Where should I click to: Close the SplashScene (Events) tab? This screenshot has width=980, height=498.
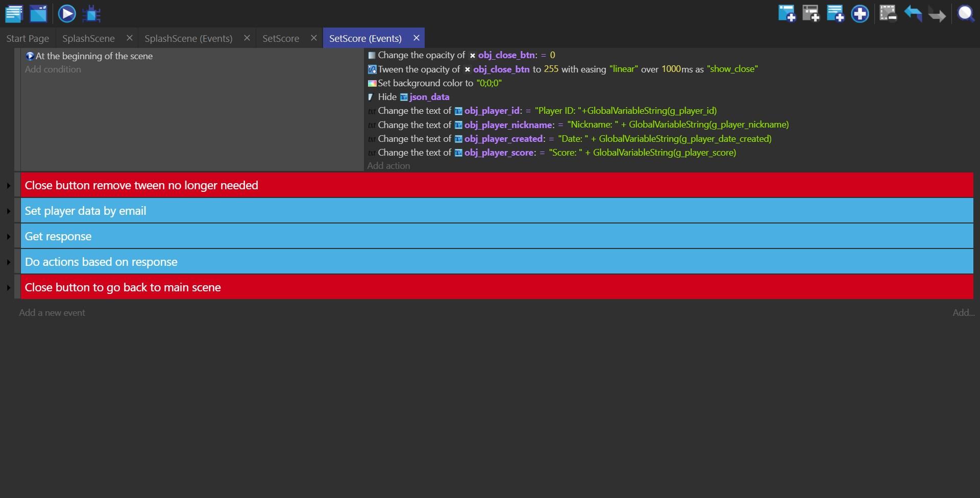pos(247,38)
